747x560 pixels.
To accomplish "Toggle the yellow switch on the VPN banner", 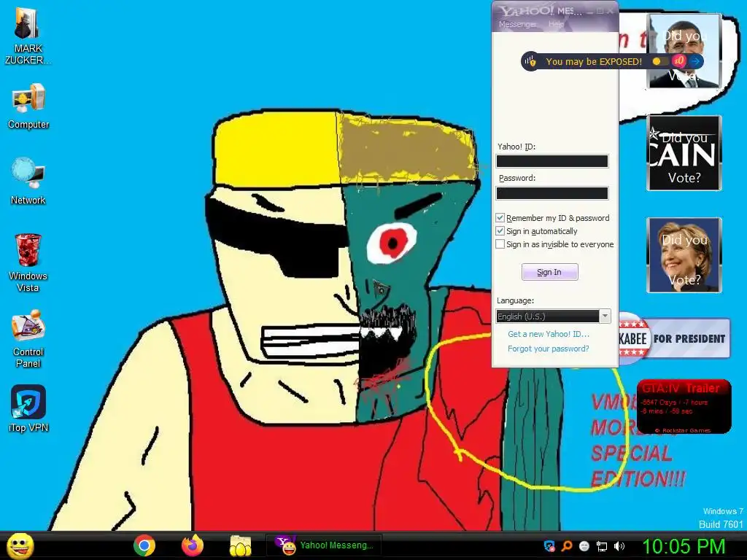I will (659, 61).
